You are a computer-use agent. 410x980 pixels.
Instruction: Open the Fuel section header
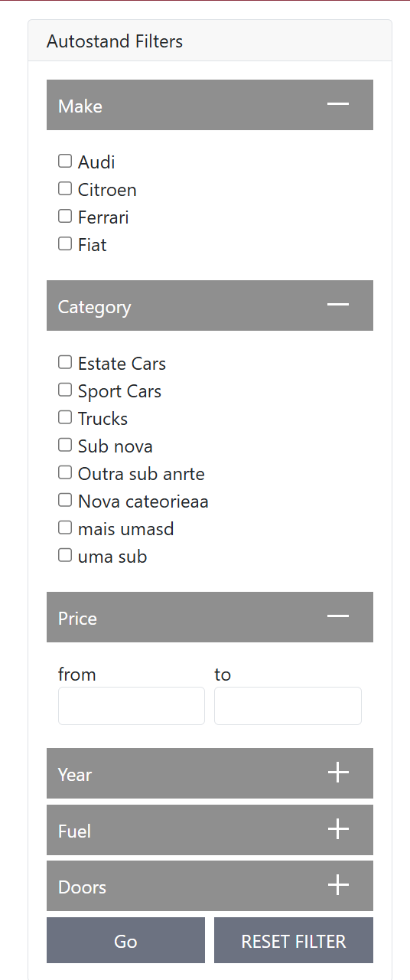click(x=210, y=830)
